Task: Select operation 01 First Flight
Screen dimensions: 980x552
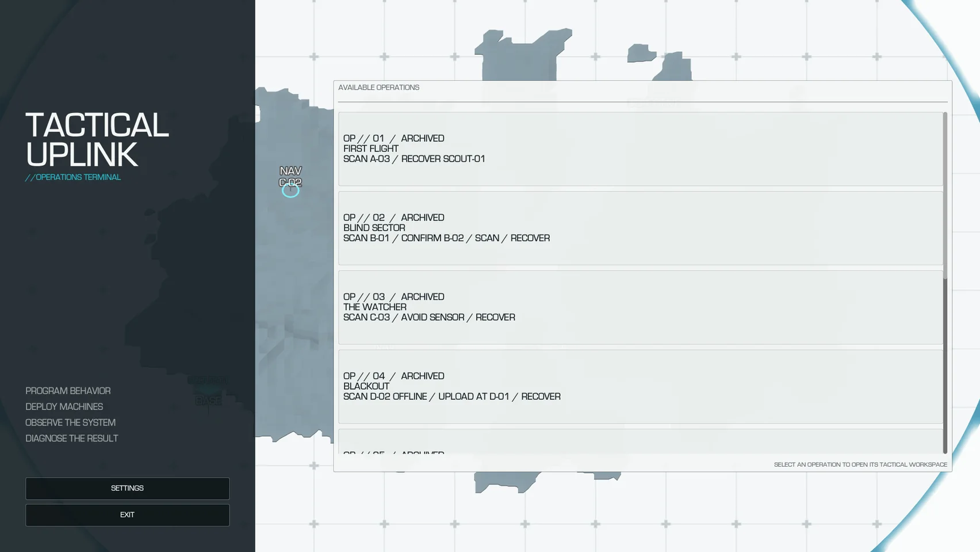Action: click(x=640, y=149)
